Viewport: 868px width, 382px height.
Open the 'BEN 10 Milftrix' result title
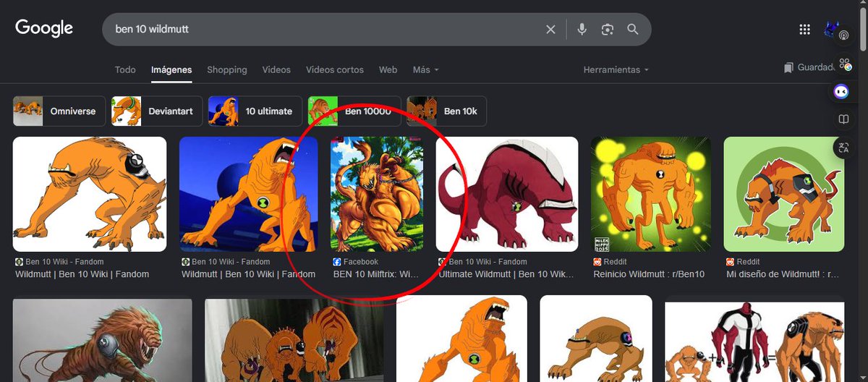[376, 274]
